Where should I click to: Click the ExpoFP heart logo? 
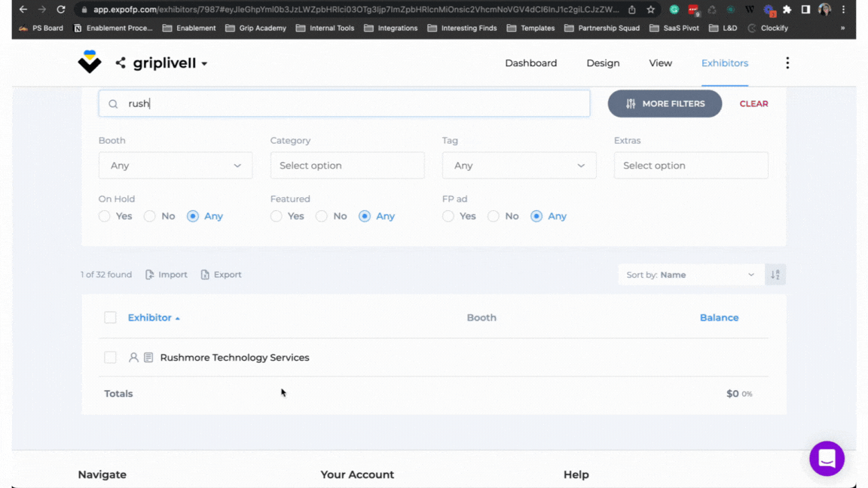pyautogui.click(x=90, y=63)
